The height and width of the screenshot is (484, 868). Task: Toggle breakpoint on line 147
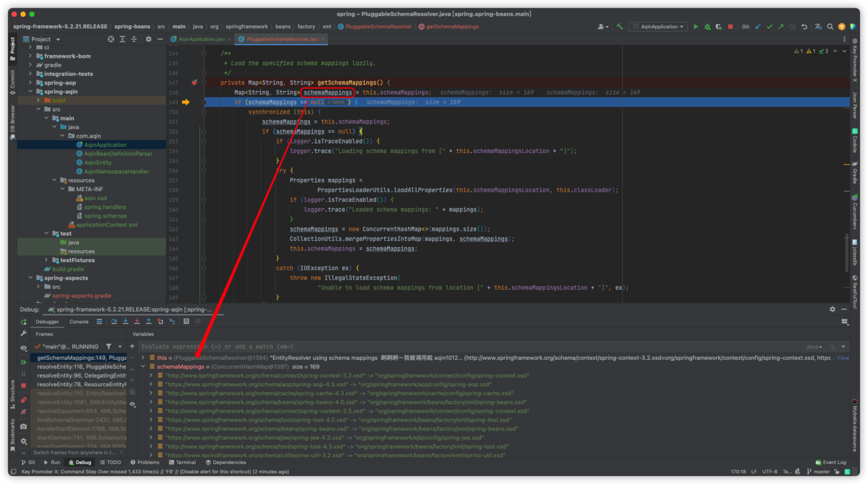click(194, 83)
